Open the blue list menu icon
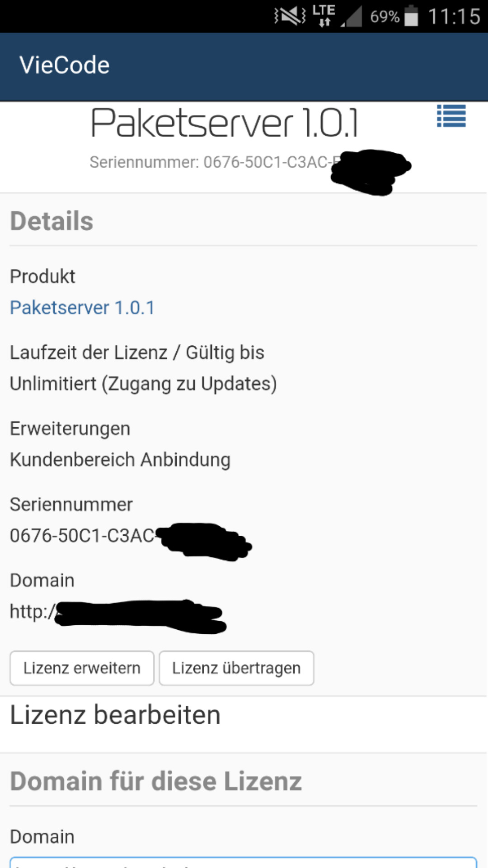The width and height of the screenshot is (488, 868). click(451, 116)
